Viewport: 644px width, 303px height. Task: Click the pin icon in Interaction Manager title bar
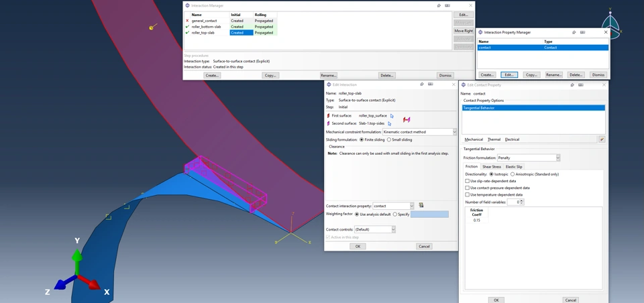tap(439, 5)
